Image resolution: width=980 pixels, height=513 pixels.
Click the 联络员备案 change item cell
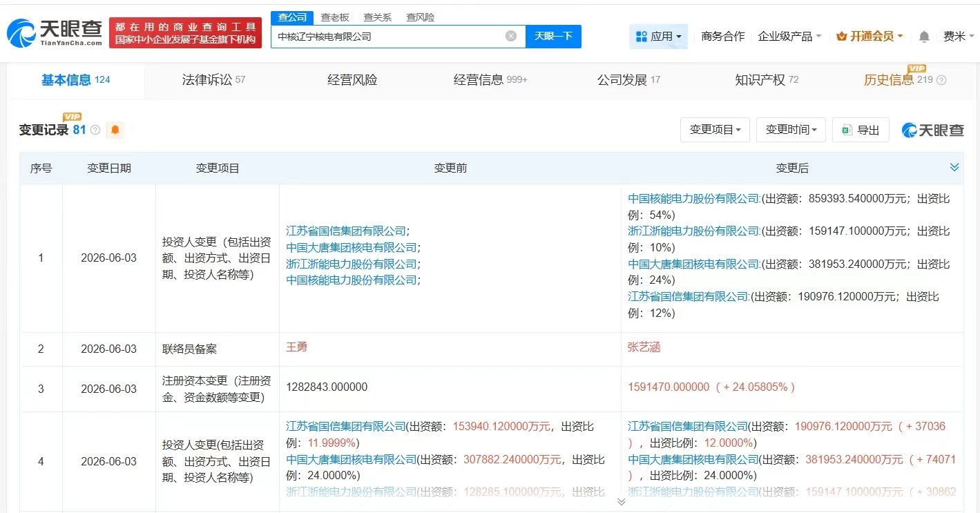[x=189, y=349]
